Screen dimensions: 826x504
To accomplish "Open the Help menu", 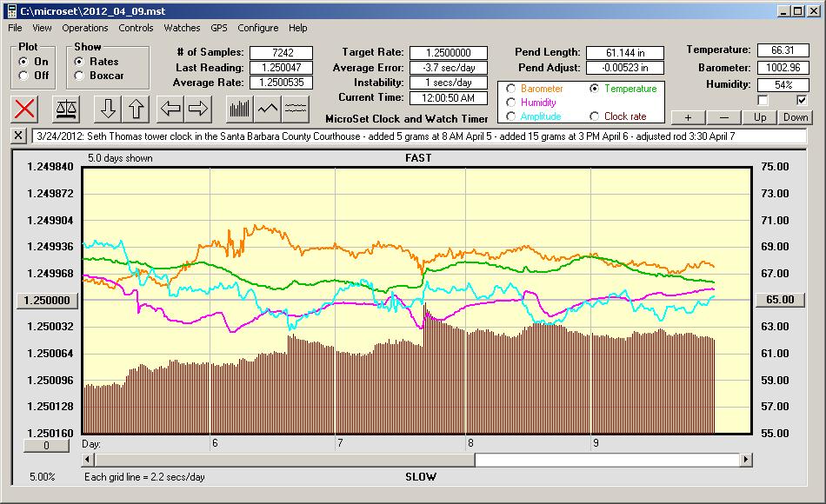I will click(x=297, y=28).
